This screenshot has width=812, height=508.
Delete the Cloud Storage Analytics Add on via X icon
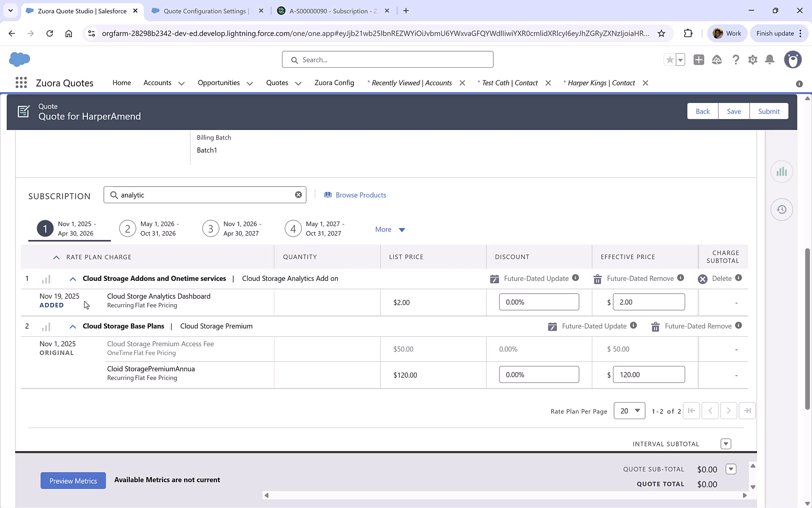(x=703, y=278)
